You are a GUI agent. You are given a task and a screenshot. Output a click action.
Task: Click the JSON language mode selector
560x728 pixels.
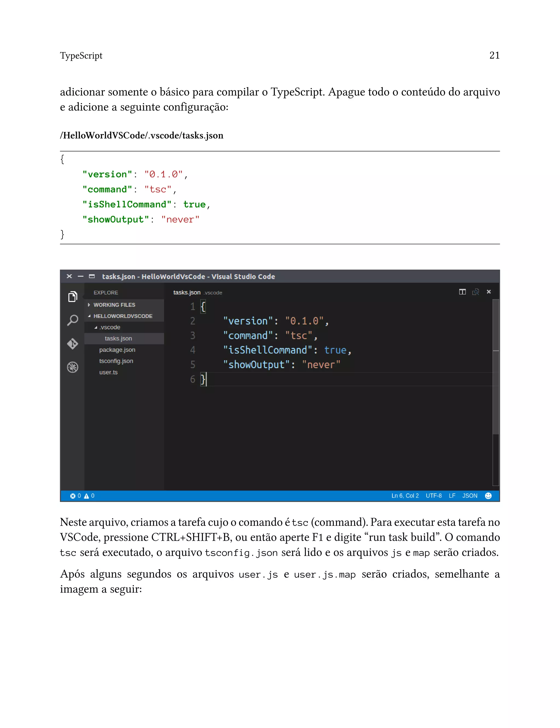pyautogui.click(x=470, y=496)
